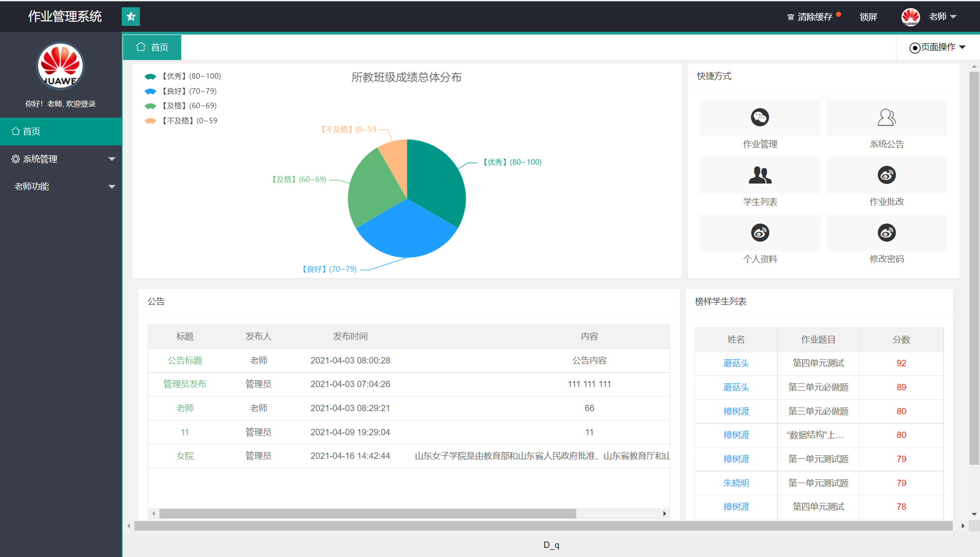The width and height of the screenshot is (980, 557).
Task: Select the 首页 tab
Action: click(152, 47)
